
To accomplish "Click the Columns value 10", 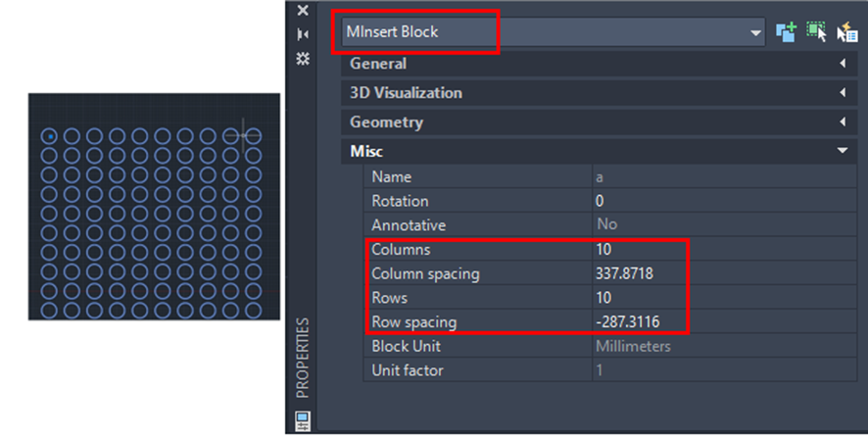I will pos(603,250).
